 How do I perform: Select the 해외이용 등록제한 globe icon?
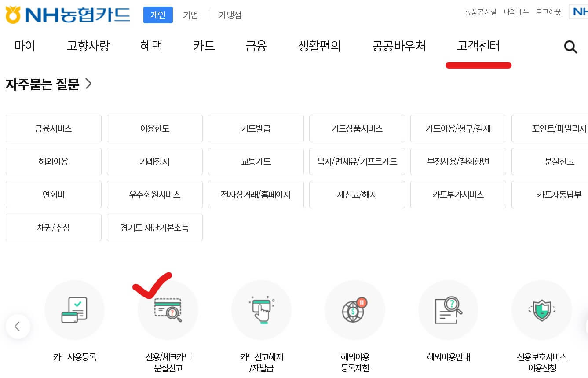[x=355, y=310]
